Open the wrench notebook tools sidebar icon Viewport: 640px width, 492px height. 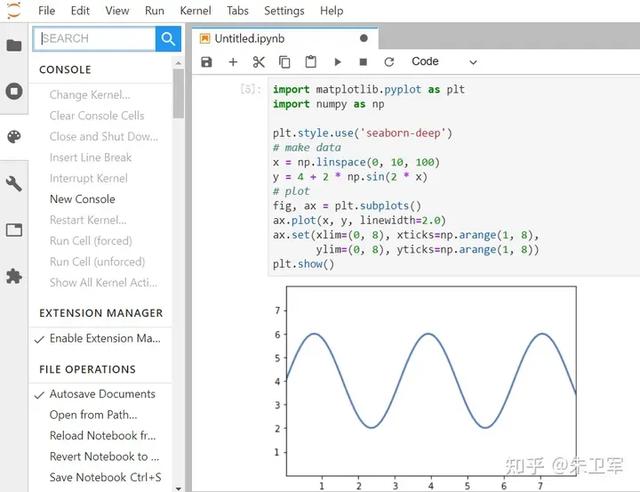click(x=14, y=183)
